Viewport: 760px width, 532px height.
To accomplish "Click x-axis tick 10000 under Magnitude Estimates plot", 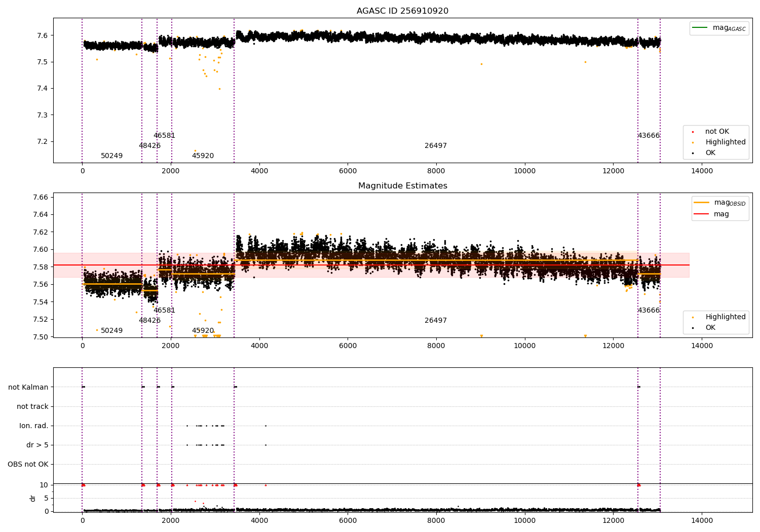I will click(524, 346).
